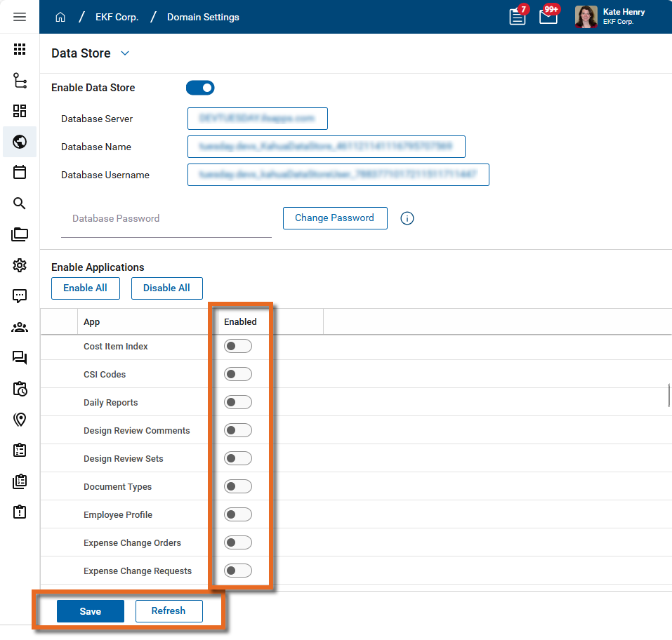Open Kate Henry user profile menu
Screen dimensions: 672x640
click(x=610, y=17)
